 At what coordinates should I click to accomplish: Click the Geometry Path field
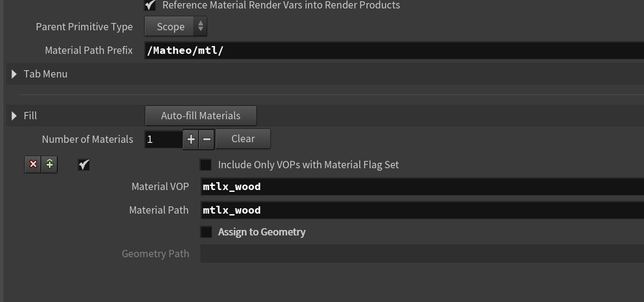pos(421,254)
